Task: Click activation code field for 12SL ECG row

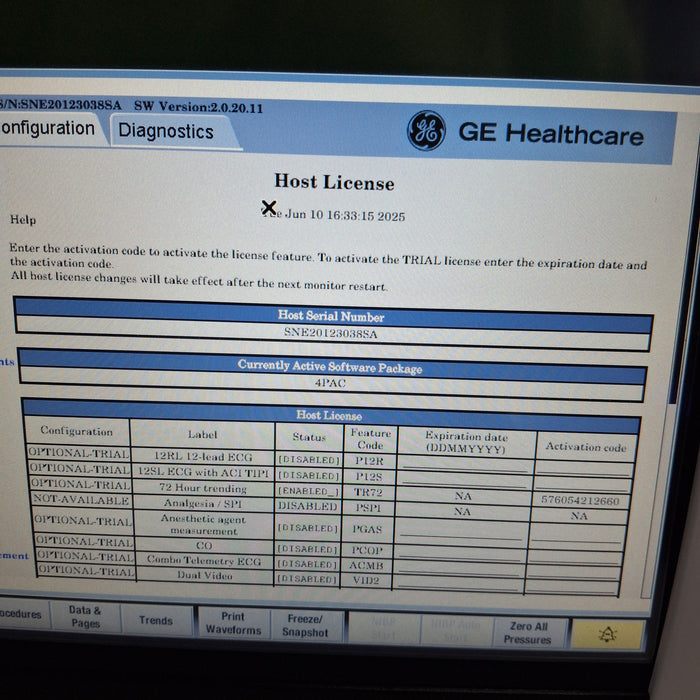Action: click(x=583, y=483)
